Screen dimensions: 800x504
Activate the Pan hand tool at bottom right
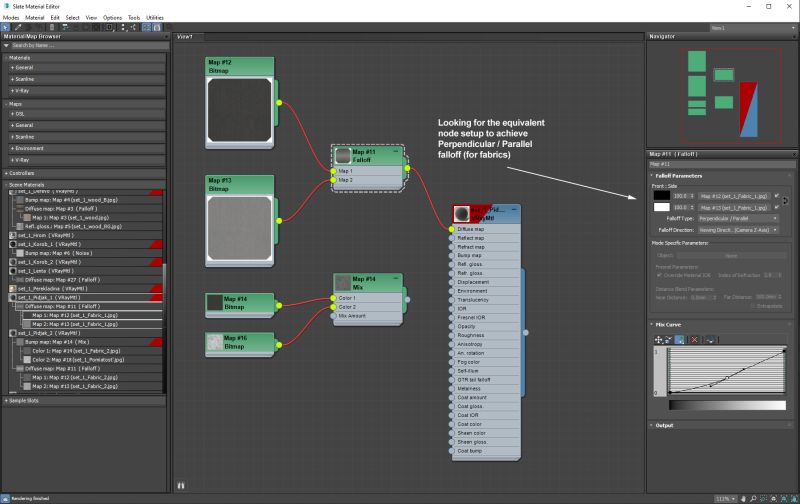743,498
